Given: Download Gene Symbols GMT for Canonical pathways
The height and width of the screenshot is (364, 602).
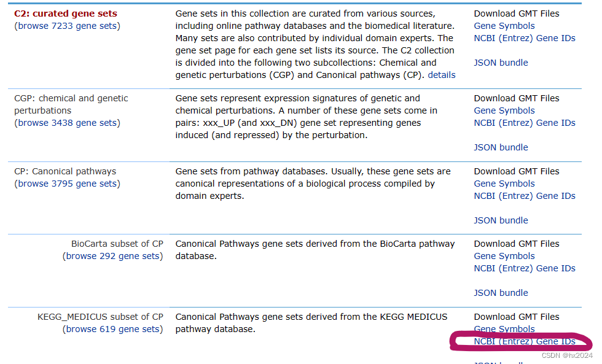Looking at the screenshot, I should [x=504, y=184].
